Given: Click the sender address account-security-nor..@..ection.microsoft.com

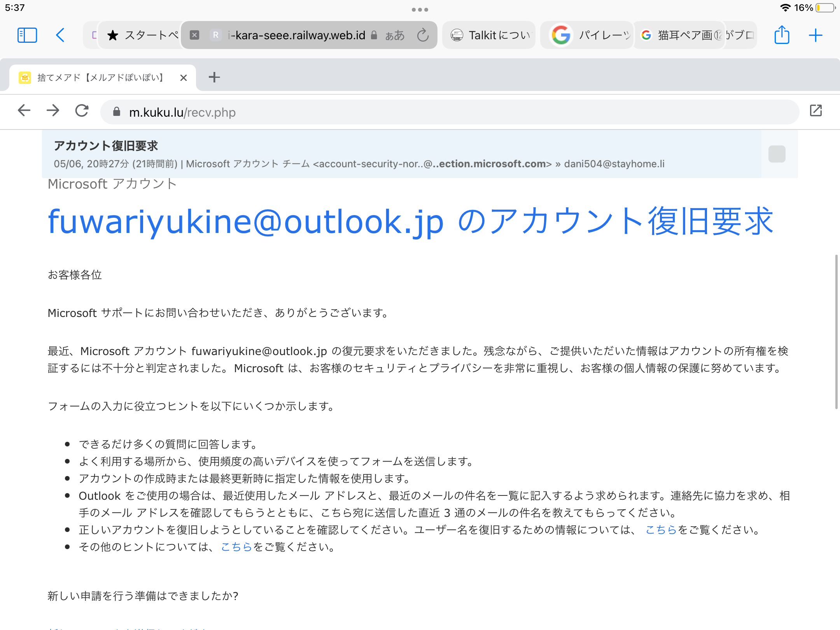Looking at the screenshot, I should [x=432, y=164].
